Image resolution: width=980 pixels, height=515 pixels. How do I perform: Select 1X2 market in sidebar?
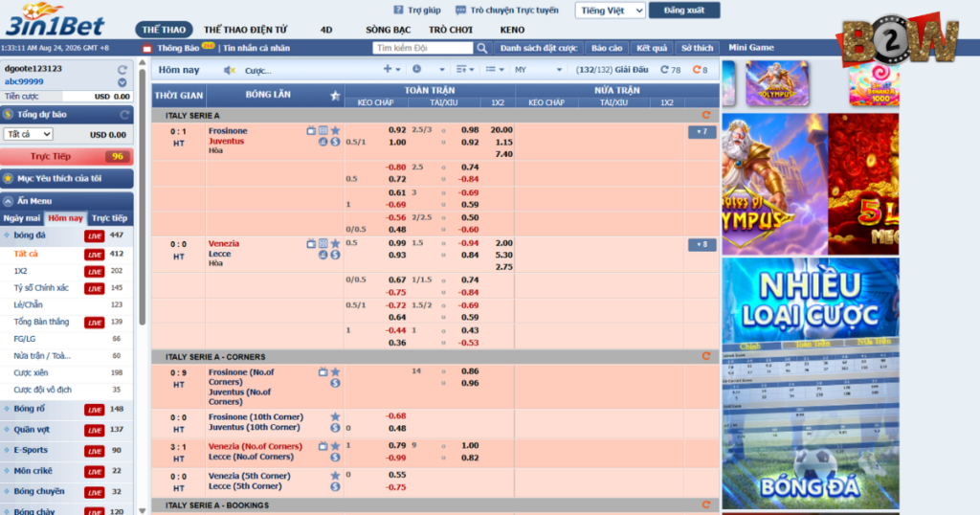21,271
